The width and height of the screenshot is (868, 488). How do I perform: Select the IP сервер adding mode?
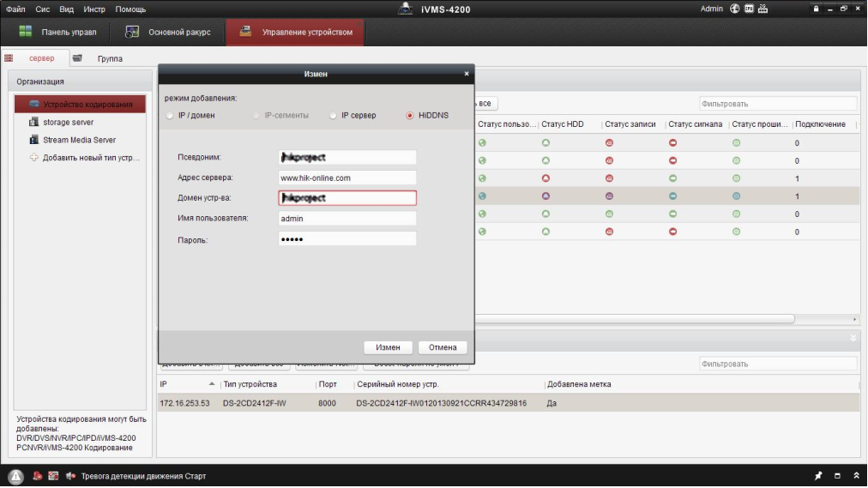(x=333, y=116)
